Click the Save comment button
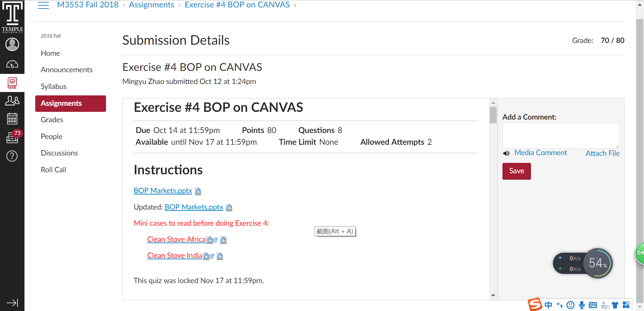 tap(517, 171)
